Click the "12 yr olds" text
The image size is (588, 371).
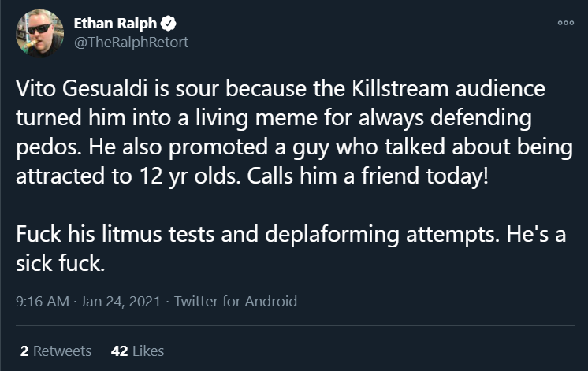[190, 176]
